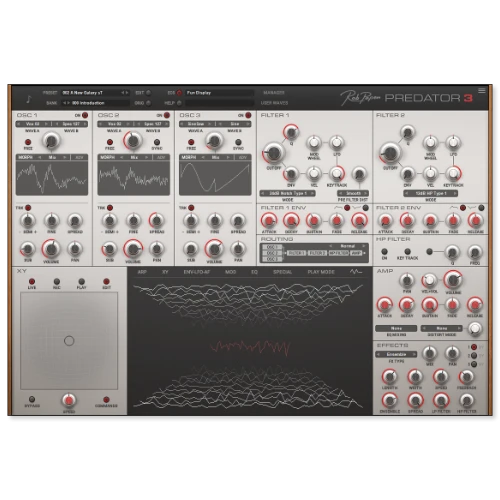The width and height of the screenshot is (500, 500).
Task: Toggle OSC 1 ON button
Action: (85, 115)
